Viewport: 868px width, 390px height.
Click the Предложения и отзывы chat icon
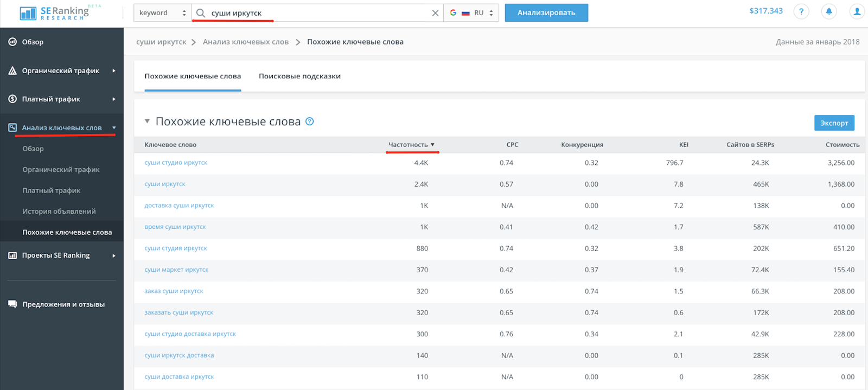(12, 304)
